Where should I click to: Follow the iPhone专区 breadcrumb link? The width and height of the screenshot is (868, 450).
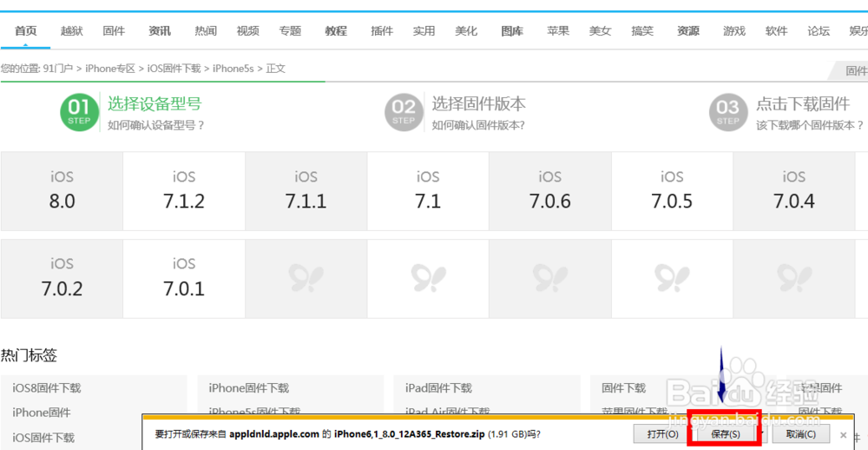click(110, 69)
